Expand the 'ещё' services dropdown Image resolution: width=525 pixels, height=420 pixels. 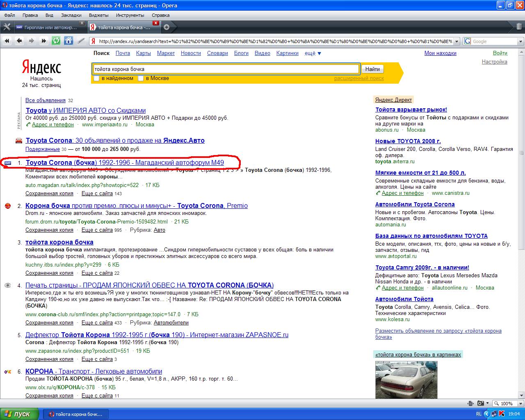point(313,53)
